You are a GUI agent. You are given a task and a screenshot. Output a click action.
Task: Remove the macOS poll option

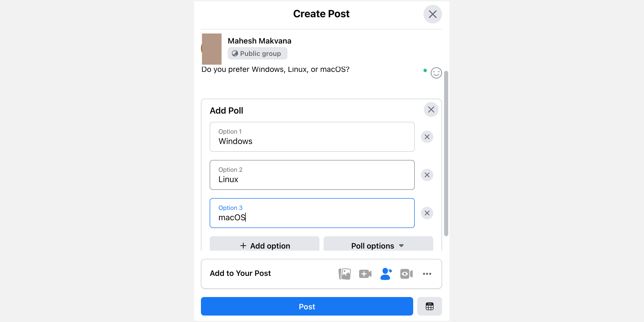[x=427, y=213]
